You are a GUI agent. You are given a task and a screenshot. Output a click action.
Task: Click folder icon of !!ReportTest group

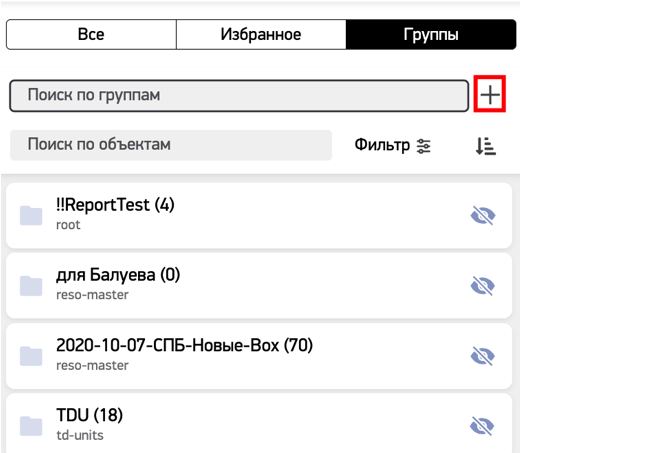[x=31, y=215]
